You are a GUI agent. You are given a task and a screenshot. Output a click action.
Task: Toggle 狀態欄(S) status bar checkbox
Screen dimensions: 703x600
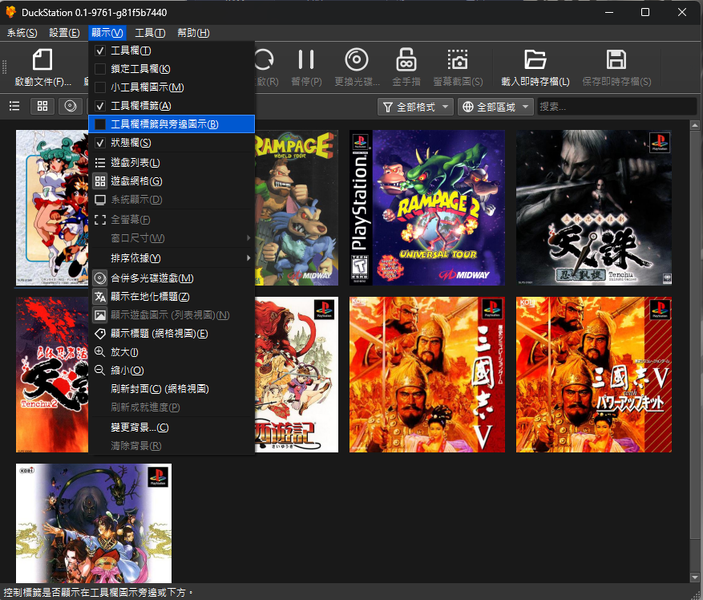coord(100,143)
